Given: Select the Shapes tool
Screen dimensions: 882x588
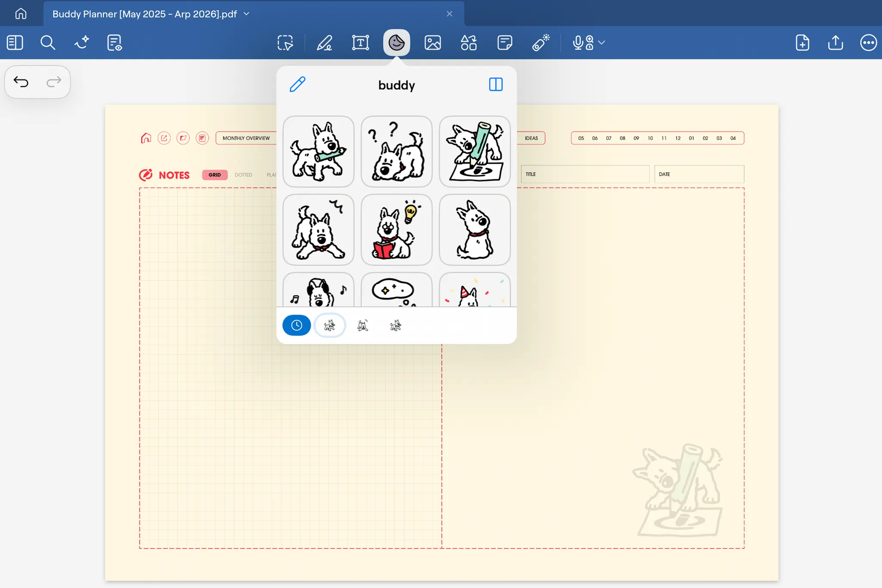Looking at the screenshot, I should coord(469,43).
